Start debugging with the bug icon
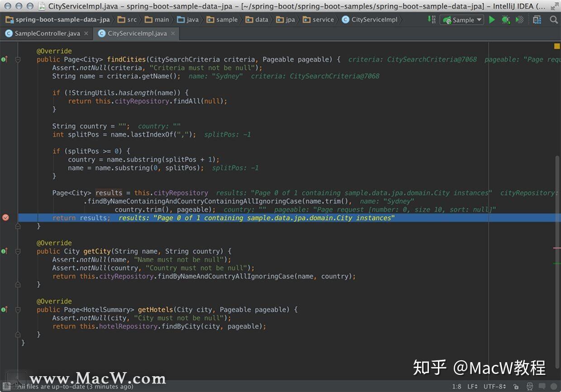This screenshot has height=392, width=561. coord(506,19)
